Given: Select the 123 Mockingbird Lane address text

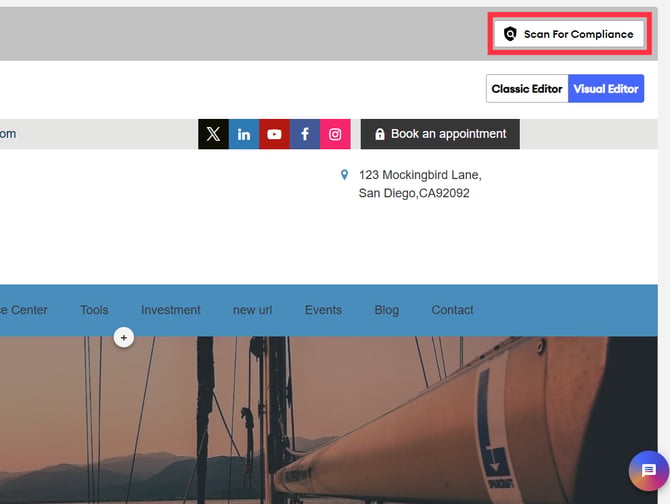Looking at the screenshot, I should tap(420, 184).
